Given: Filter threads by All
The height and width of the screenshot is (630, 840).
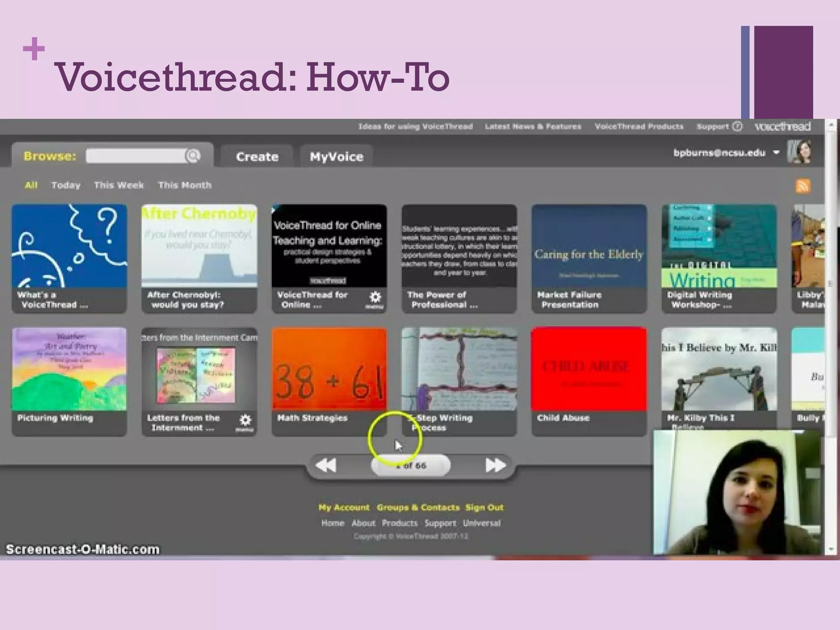Looking at the screenshot, I should pos(31,185).
